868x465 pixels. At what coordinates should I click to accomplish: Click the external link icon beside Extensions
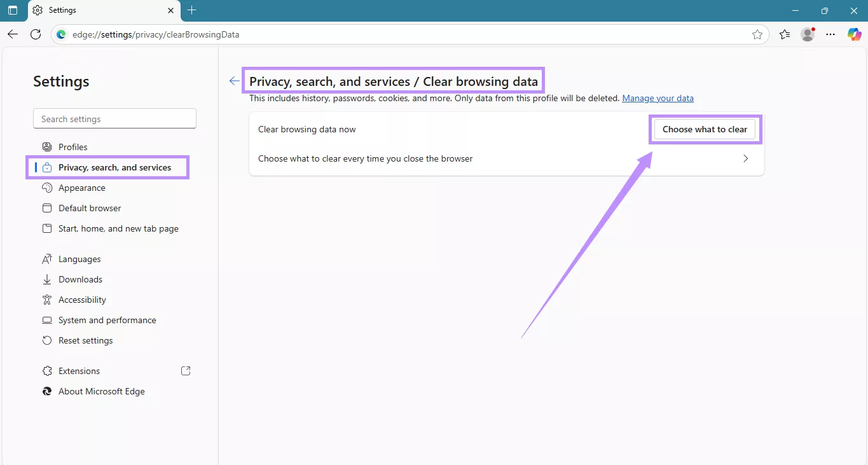point(186,371)
